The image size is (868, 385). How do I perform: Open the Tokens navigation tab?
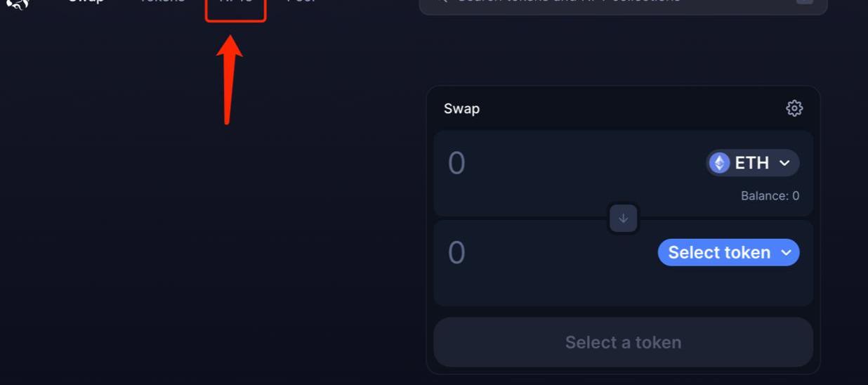click(x=162, y=2)
